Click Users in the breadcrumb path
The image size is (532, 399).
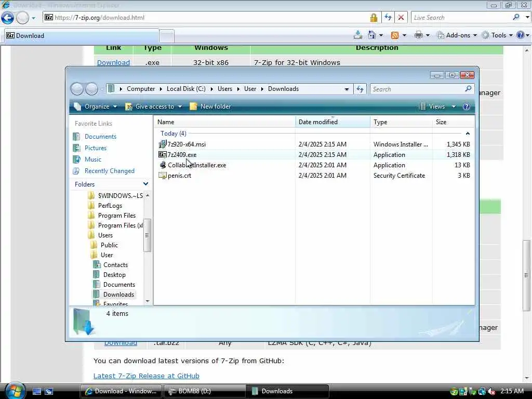click(x=224, y=89)
